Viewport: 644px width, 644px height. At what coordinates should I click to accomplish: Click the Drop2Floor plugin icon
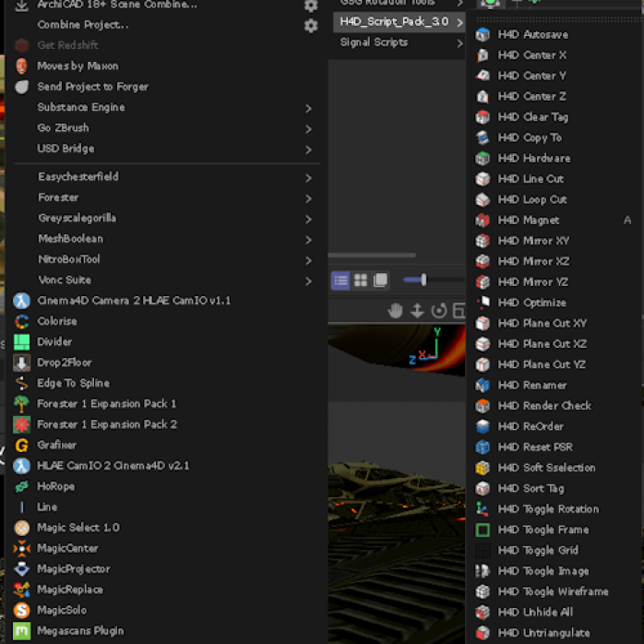click(x=22, y=363)
